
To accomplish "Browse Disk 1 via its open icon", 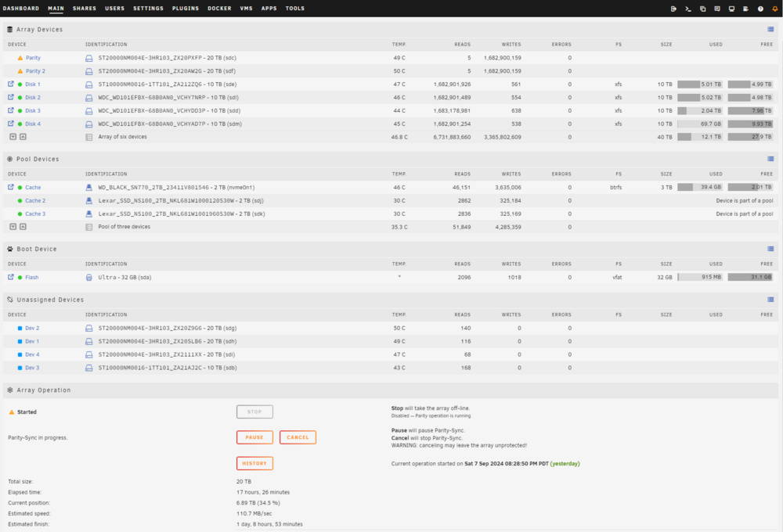I will pos(10,84).
